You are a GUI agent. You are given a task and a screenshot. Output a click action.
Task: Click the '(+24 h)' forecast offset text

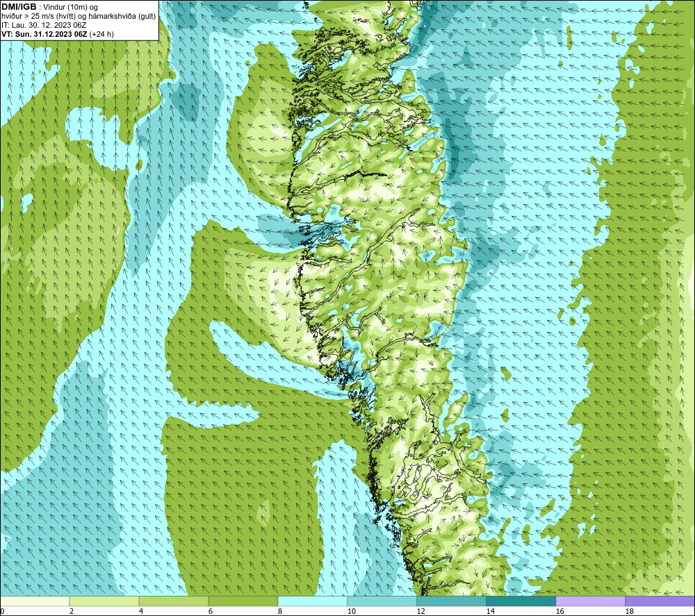(x=101, y=34)
